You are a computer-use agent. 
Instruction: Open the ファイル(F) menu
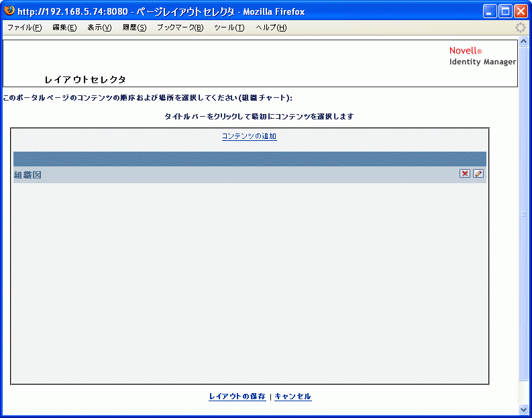tap(24, 28)
